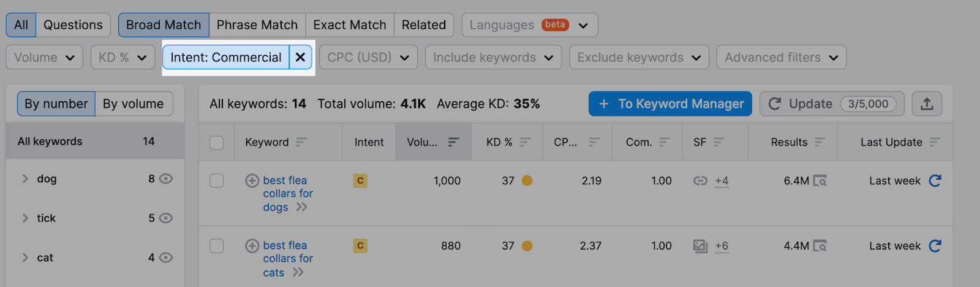980x287 pixels.
Task: View SERP results icon for 6.4M row
Action: coord(820,181)
